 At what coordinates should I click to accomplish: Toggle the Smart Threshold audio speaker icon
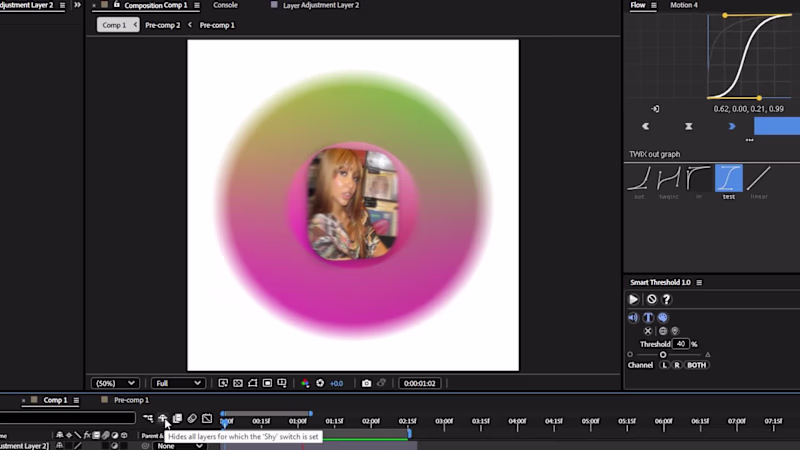click(x=633, y=317)
